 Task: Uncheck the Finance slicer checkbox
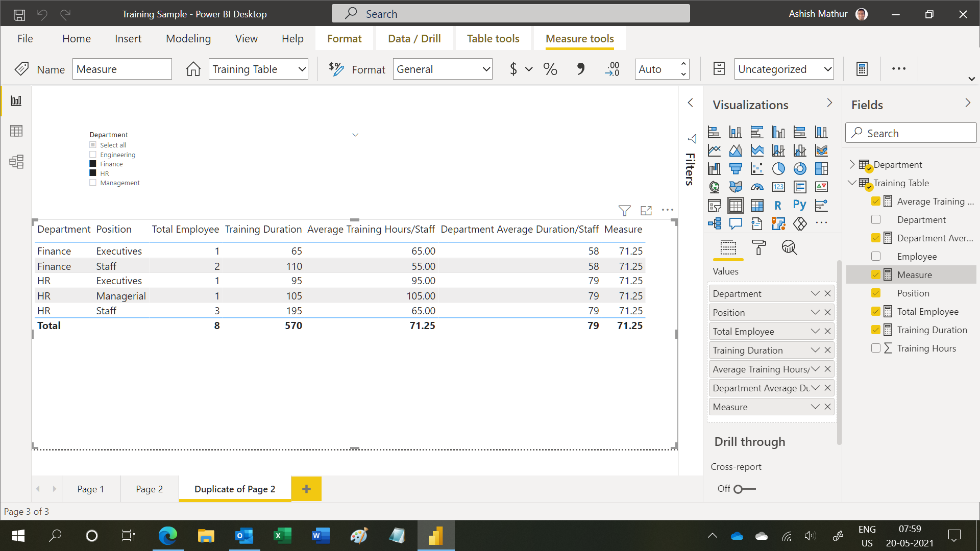tap(93, 164)
